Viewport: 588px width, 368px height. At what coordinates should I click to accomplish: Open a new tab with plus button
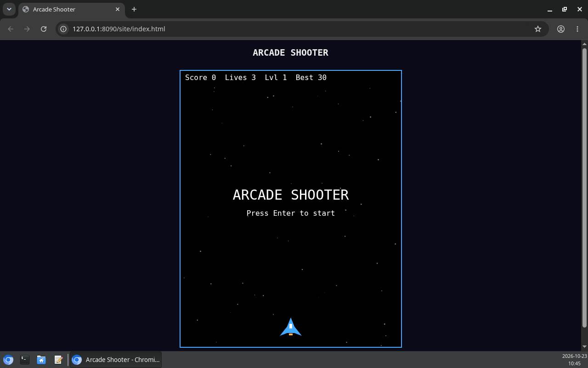pyautogui.click(x=134, y=9)
